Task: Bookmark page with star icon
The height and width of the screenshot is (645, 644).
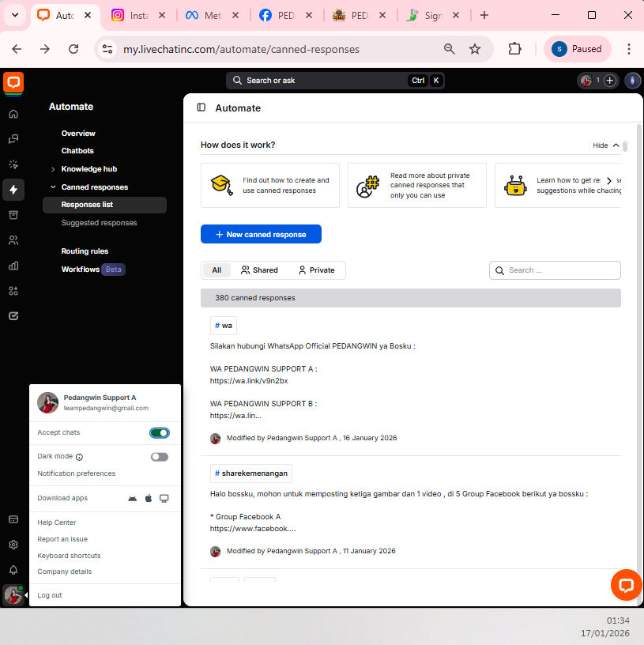Action: (x=475, y=49)
